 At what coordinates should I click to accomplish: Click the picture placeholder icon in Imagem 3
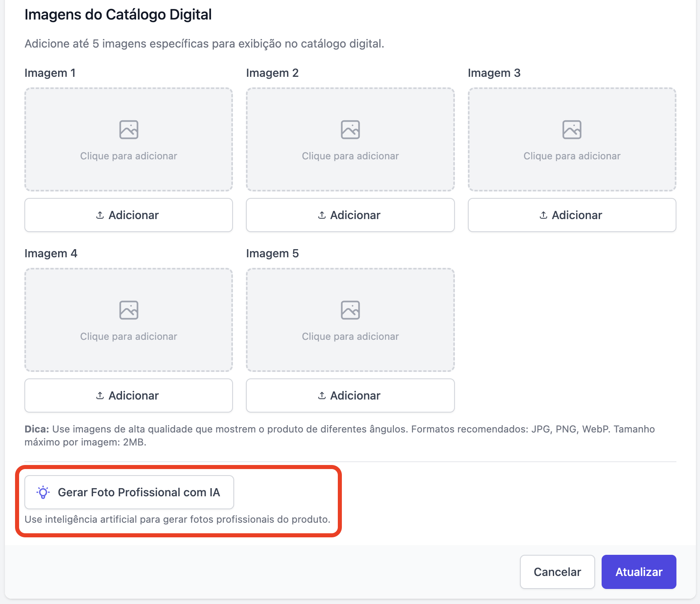(572, 130)
